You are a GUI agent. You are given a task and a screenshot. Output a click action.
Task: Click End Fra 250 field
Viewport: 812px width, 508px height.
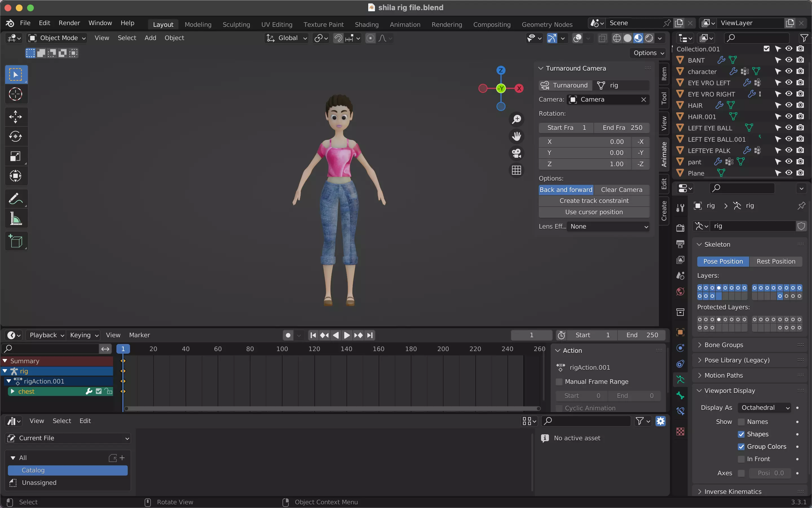point(622,128)
